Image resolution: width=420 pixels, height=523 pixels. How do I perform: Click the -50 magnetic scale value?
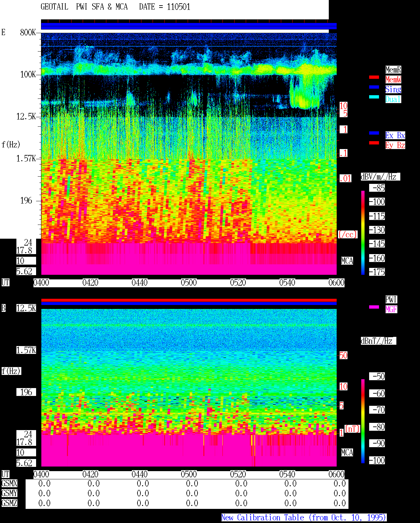click(x=377, y=376)
